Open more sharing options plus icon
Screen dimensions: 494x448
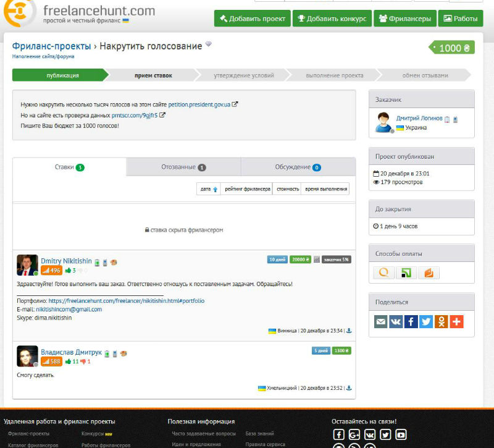456,321
